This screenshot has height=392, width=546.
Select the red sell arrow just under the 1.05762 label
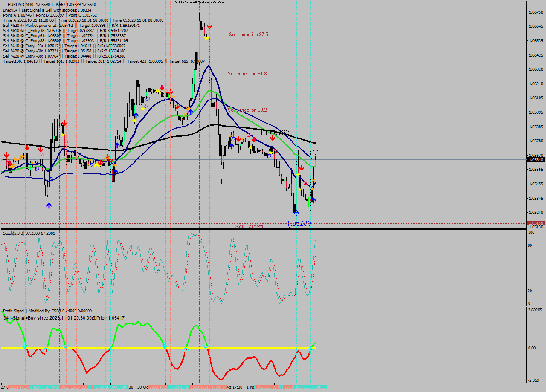(273, 138)
